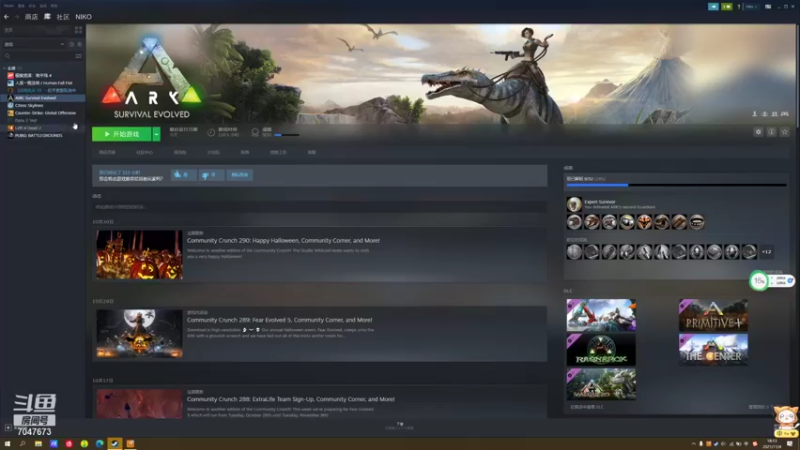Go forward with the right arrow
This screenshot has height=450, width=800.
point(16,17)
